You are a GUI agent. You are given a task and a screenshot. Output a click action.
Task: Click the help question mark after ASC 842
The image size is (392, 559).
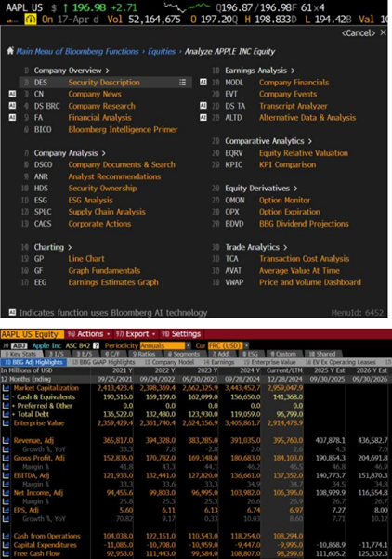96,345
